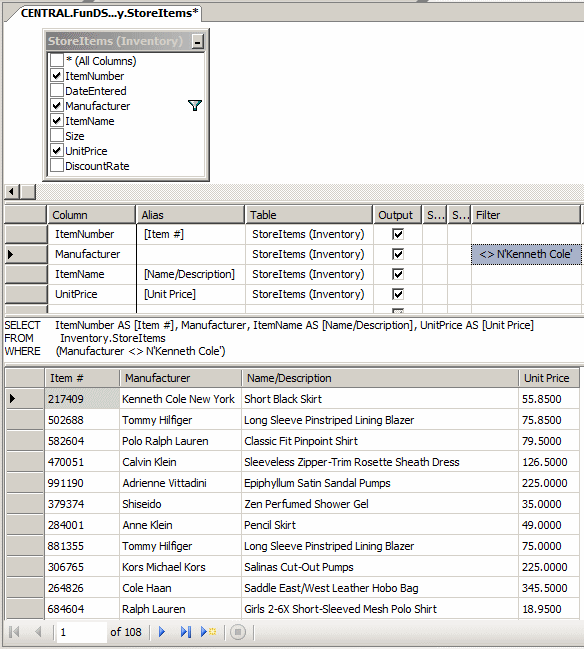
Task: Click the Output header in criteria grid
Action: [x=397, y=215]
